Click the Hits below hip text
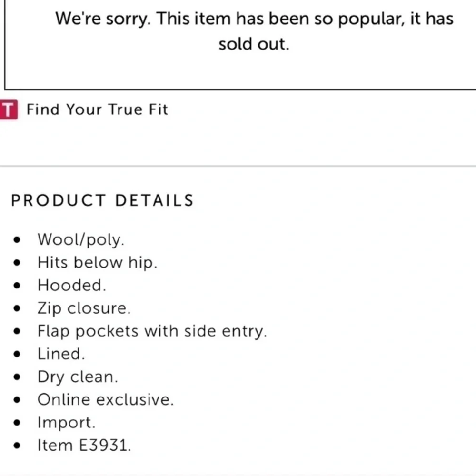 (x=98, y=263)
